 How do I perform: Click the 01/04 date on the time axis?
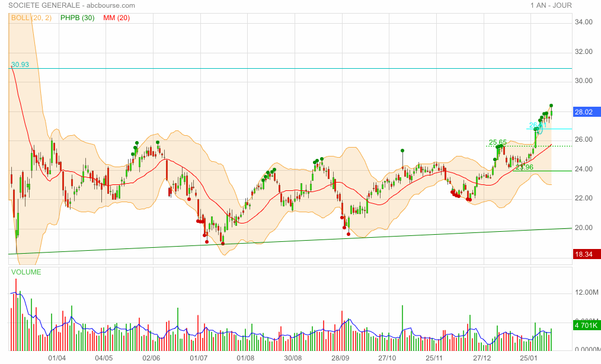point(57,358)
